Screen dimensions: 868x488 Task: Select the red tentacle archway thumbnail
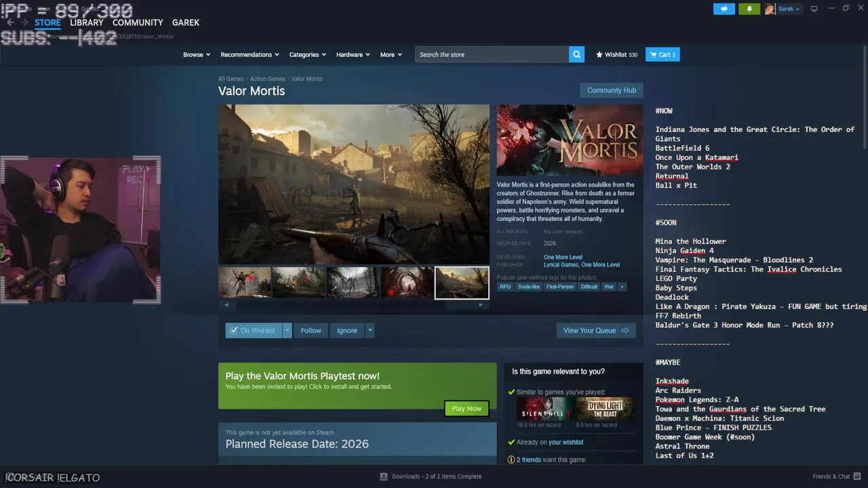[408, 283]
